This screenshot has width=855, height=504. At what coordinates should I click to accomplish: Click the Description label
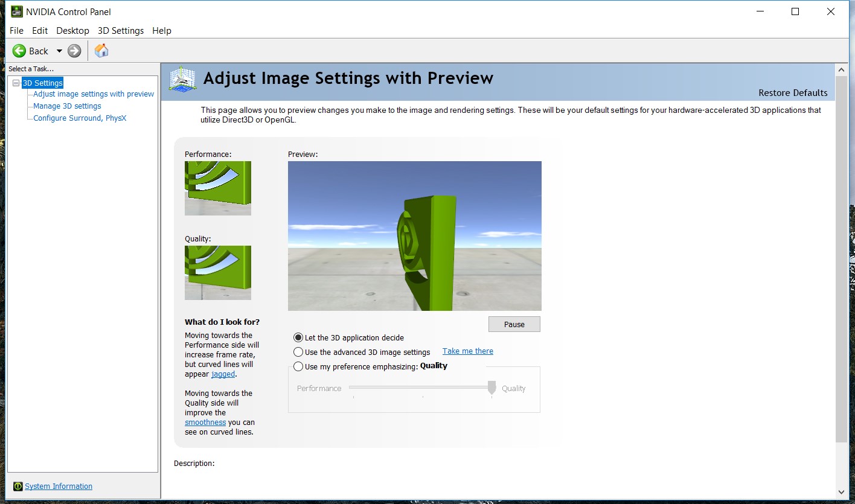[194, 464]
